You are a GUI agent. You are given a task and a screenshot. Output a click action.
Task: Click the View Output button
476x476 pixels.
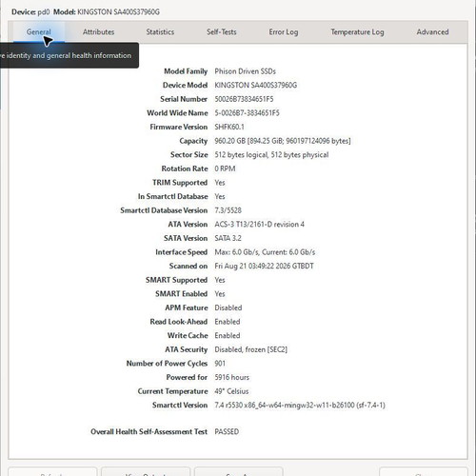tap(146, 471)
